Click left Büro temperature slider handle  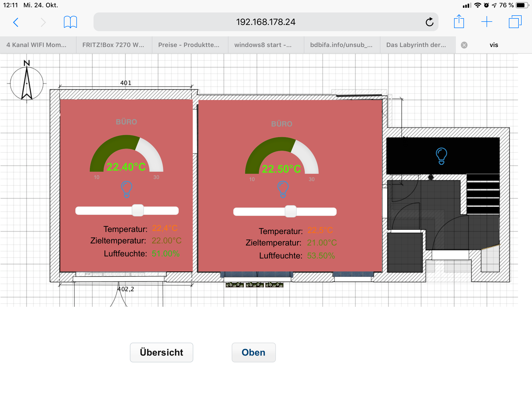pyautogui.click(x=138, y=210)
